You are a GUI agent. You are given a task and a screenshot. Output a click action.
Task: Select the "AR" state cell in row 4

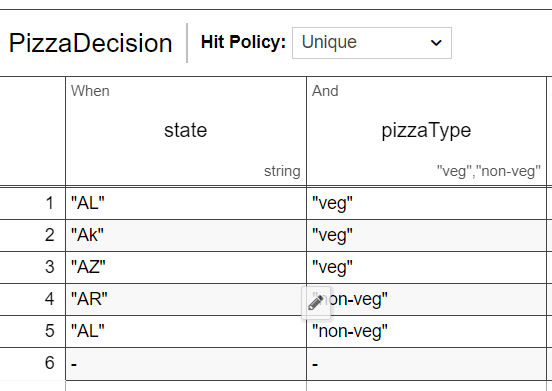[x=186, y=299]
